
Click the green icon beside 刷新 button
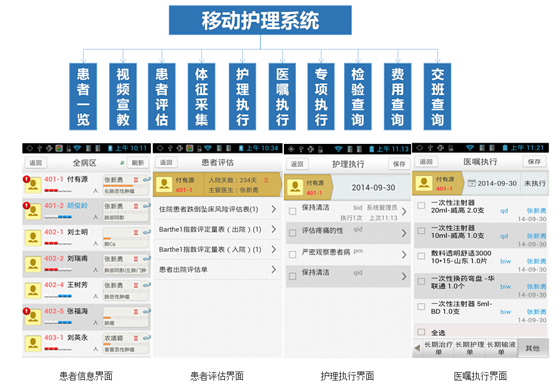click(122, 163)
